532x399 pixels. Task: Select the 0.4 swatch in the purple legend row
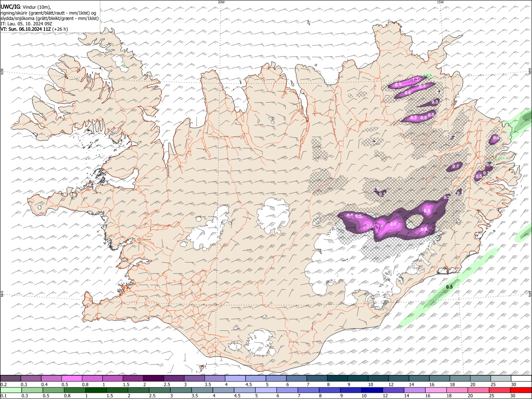point(51,379)
